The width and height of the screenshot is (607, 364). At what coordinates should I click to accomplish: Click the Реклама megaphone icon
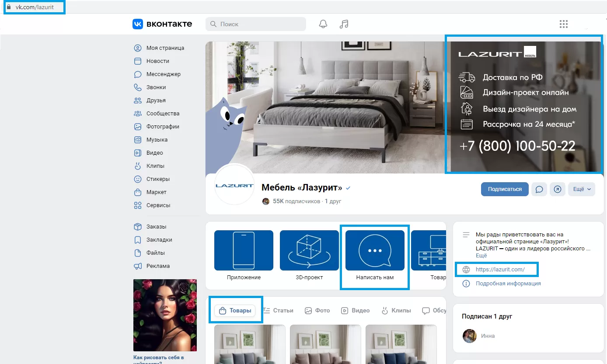tap(138, 266)
